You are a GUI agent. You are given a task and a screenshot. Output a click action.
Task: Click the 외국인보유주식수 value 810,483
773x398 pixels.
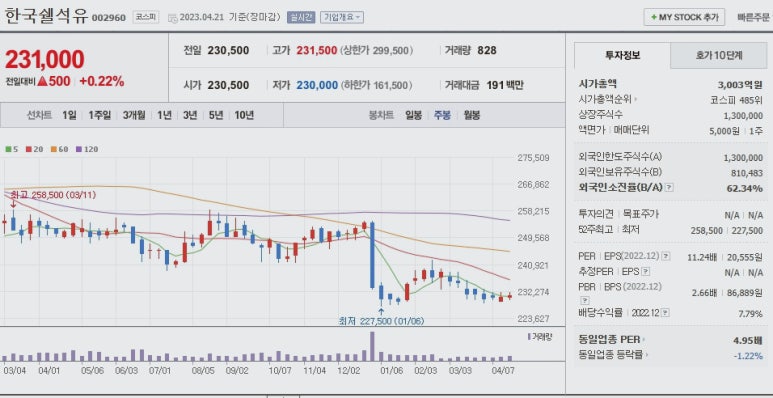[747, 173]
